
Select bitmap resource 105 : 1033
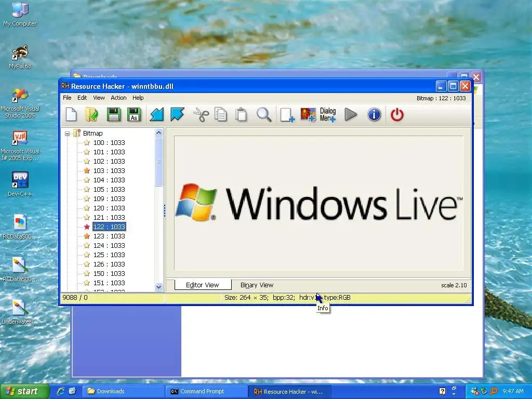(x=109, y=189)
